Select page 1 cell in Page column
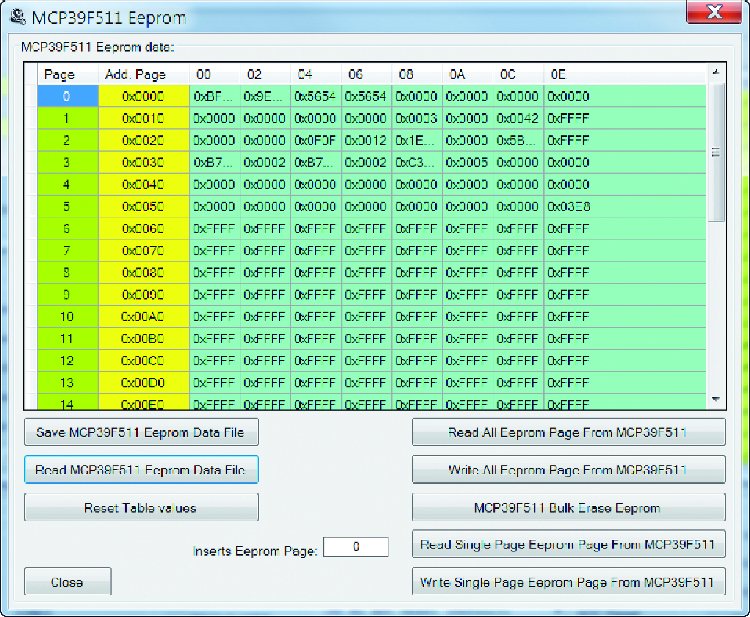 (68, 118)
